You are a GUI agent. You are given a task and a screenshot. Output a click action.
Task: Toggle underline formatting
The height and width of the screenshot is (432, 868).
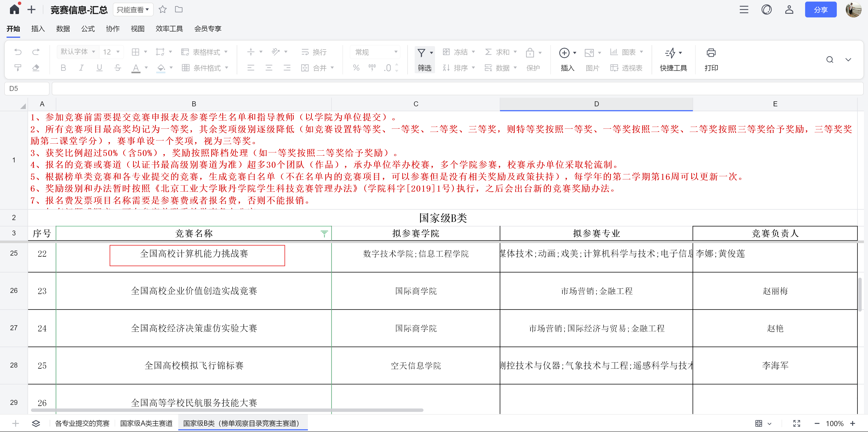[x=99, y=68]
